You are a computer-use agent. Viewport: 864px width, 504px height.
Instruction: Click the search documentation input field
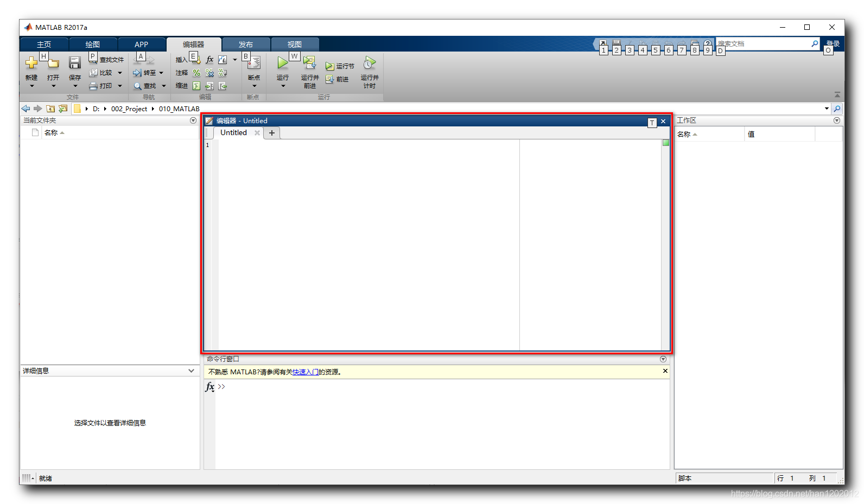[x=763, y=44]
